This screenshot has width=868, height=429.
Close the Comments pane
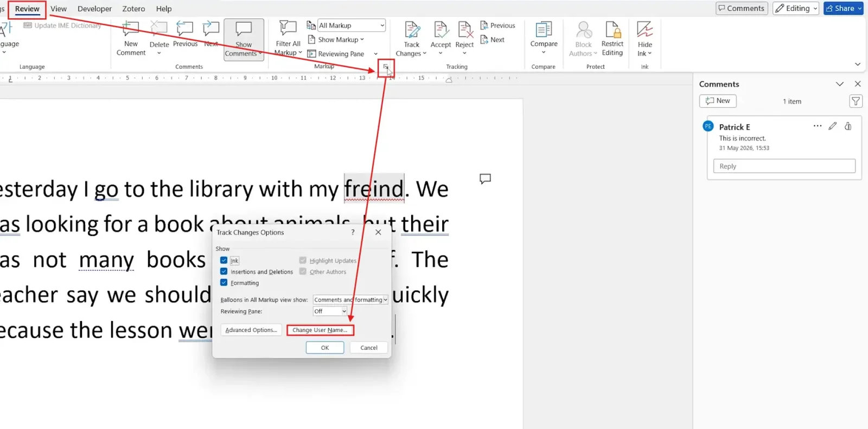(858, 84)
